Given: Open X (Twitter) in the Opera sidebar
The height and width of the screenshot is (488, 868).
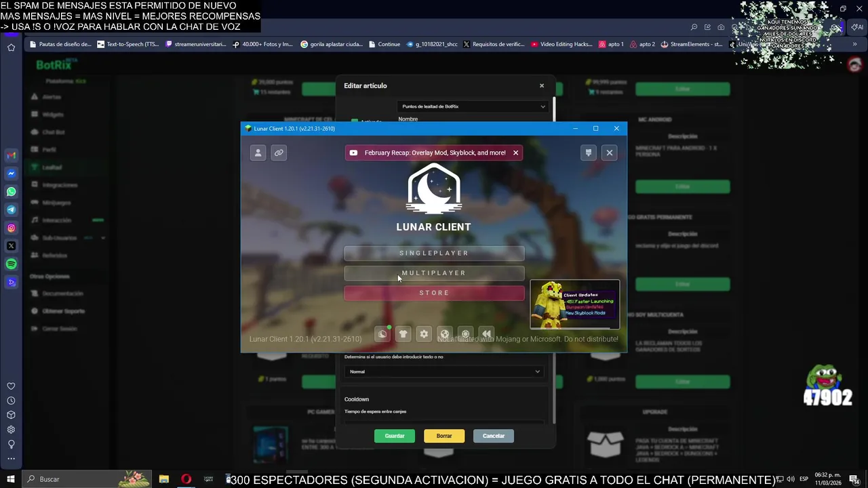Looking at the screenshot, I should click(x=12, y=246).
